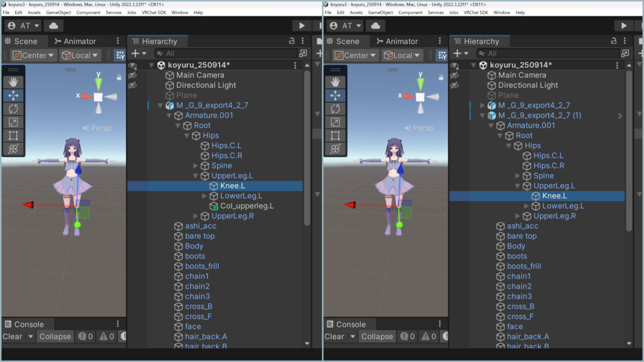
Task: Select the Move tool in left Unity window
Action: pyautogui.click(x=13, y=96)
